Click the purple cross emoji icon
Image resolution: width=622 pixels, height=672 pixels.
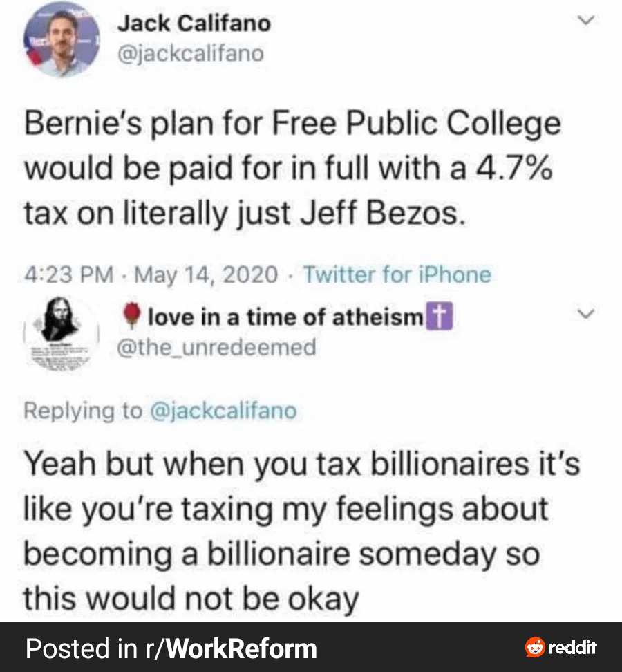tap(437, 317)
